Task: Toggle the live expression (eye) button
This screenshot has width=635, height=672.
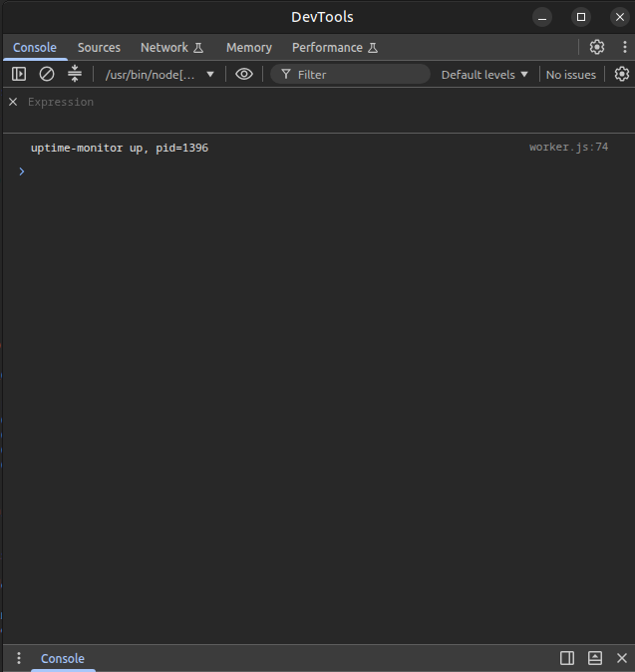Action: coord(244,74)
